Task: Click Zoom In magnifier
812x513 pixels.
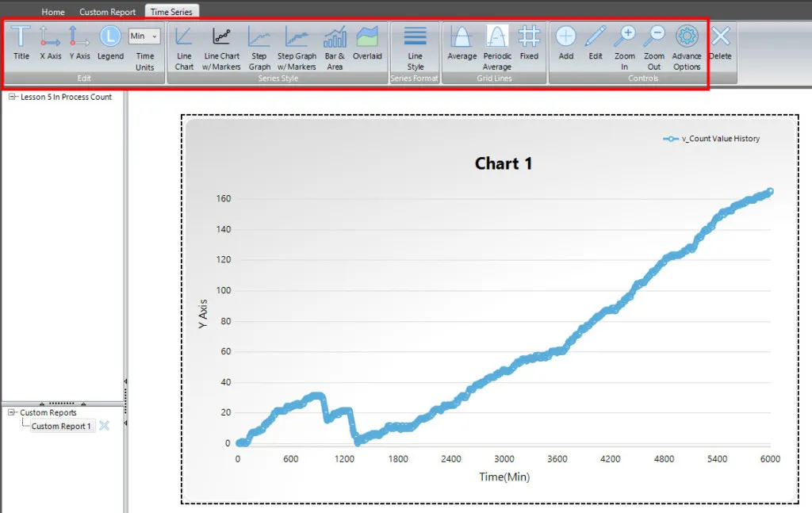Action: (625, 48)
